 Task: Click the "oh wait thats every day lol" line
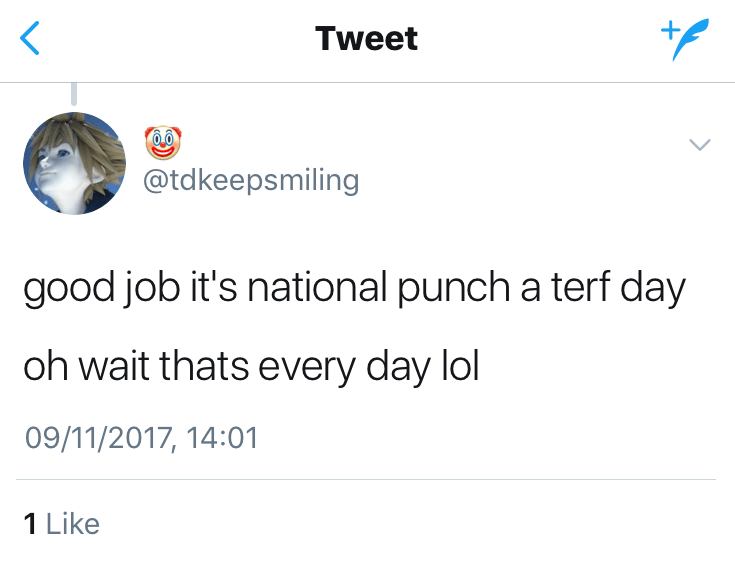pos(251,365)
